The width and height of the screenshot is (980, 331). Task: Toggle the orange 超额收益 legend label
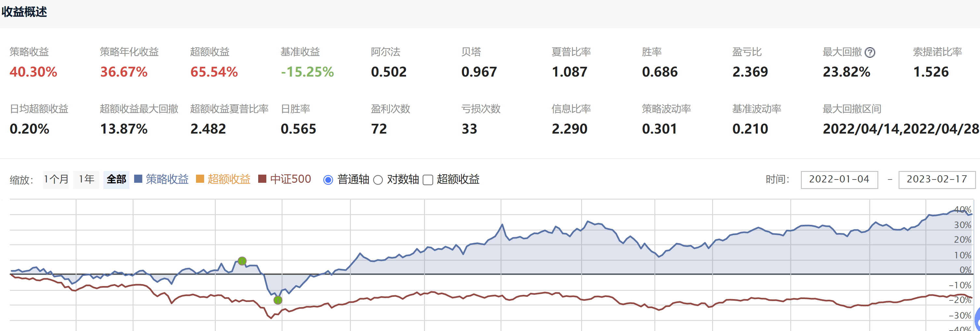point(229,179)
